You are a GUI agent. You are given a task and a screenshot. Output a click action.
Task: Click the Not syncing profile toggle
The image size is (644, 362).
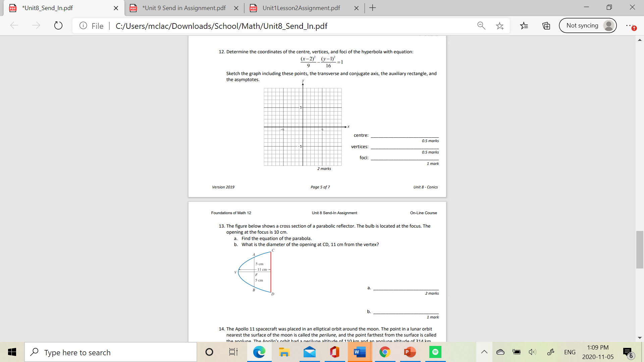pos(588,25)
